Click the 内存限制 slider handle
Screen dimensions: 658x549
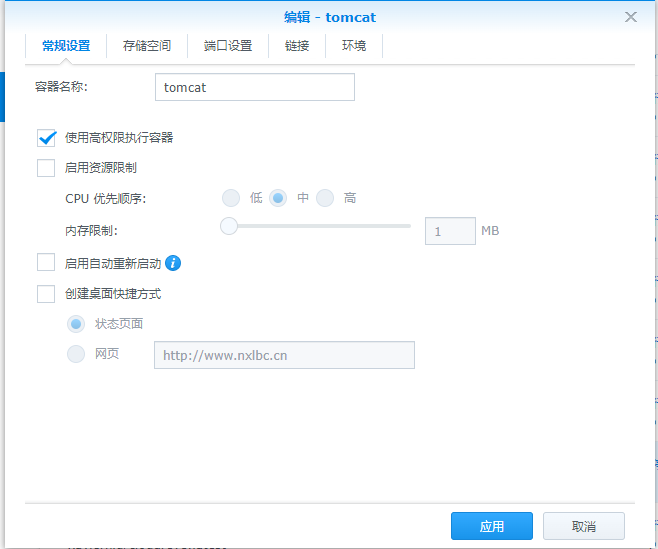coord(229,226)
